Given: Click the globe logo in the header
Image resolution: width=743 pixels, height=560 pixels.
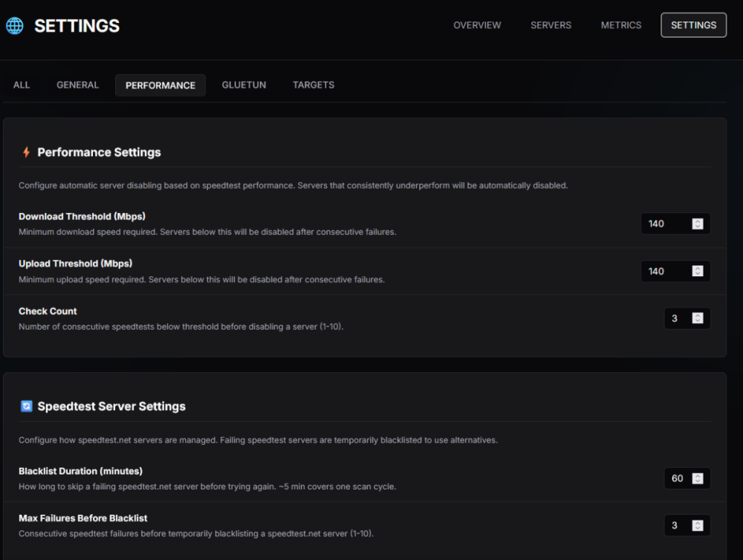Looking at the screenshot, I should [13, 25].
